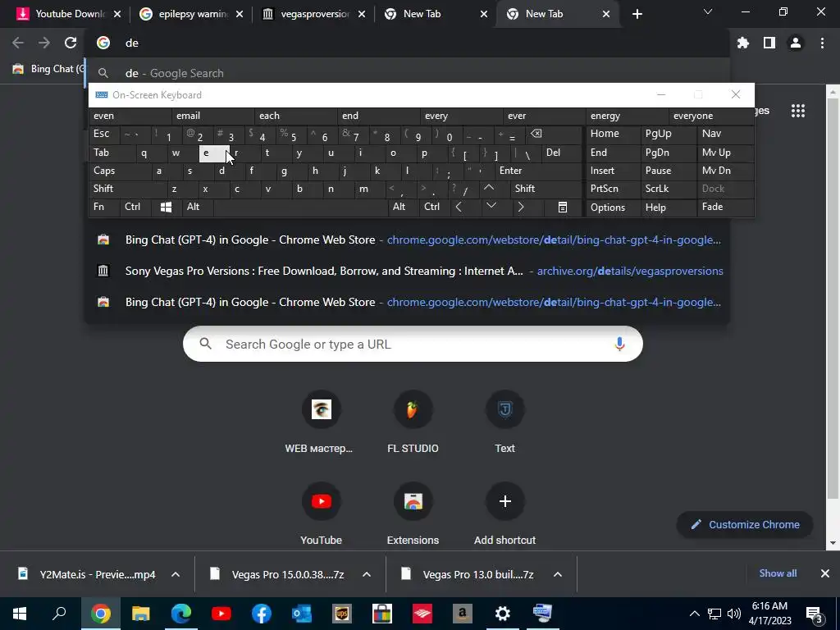
Task: Select the 'email' word suggestion
Action: pyautogui.click(x=212, y=116)
